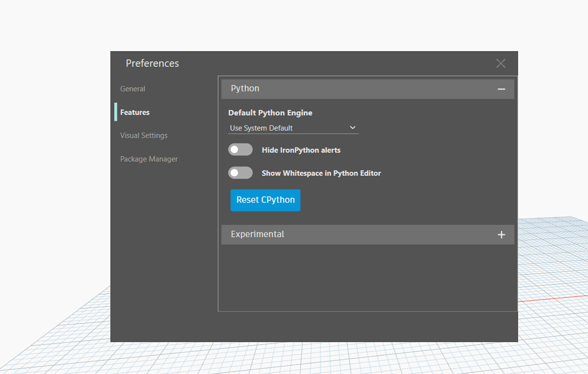Viewport: 588px width, 374px height.
Task: Switch to the General preferences tab
Action: click(x=133, y=89)
